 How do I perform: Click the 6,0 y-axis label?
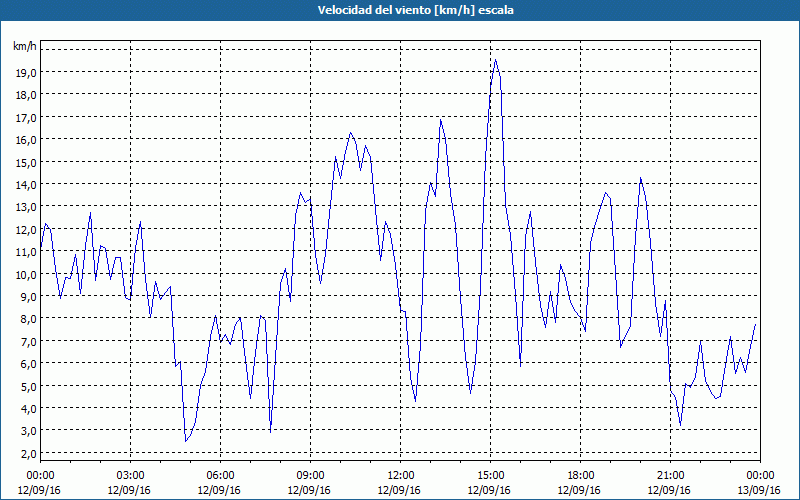(x=28, y=364)
